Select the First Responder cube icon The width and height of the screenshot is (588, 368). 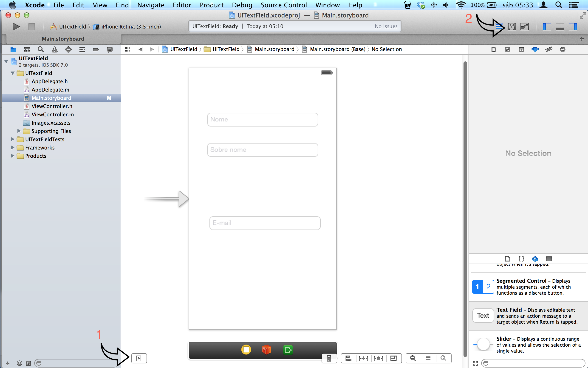click(x=267, y=350)
